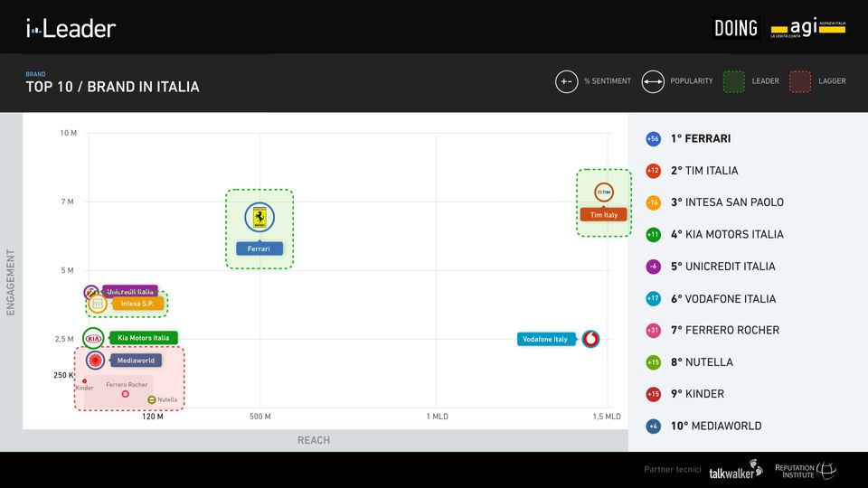This screenshot has width=868, height=488.
Task: Click the AGI Agenzia Italia logo
Action: pos(807,28)
